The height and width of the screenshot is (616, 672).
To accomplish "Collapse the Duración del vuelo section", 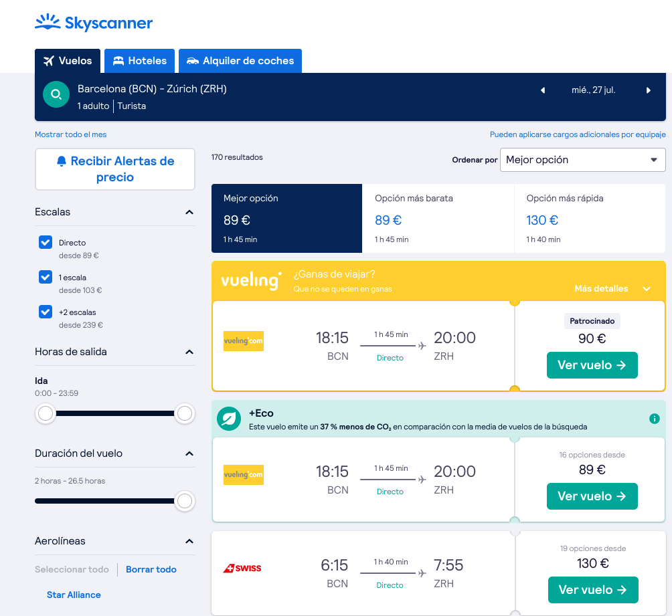I will click(x=189, y=453).
